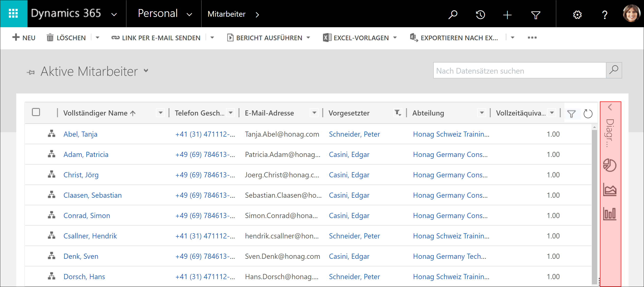The image size is (644, 287).
Task: Open E-Mail-Adresse column dropdown
Action: 314,113
